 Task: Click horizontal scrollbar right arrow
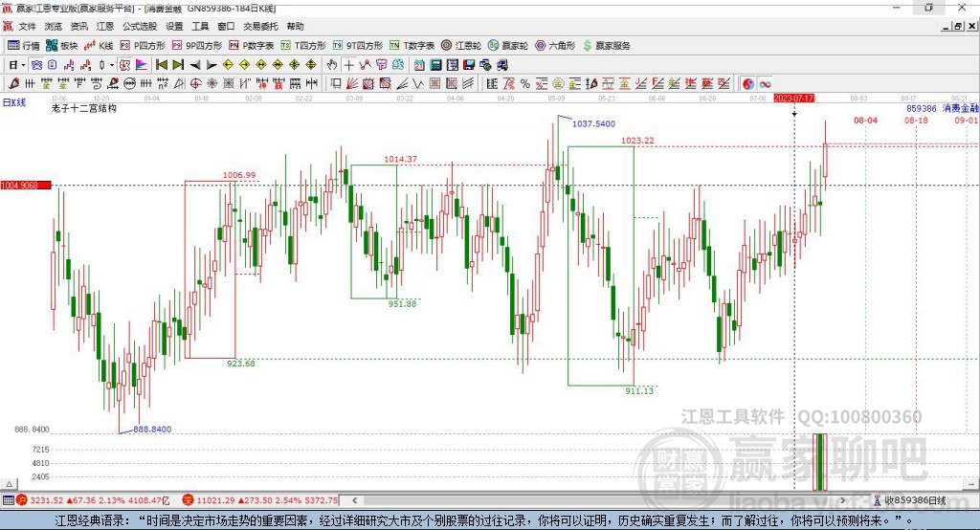(842, 500)
